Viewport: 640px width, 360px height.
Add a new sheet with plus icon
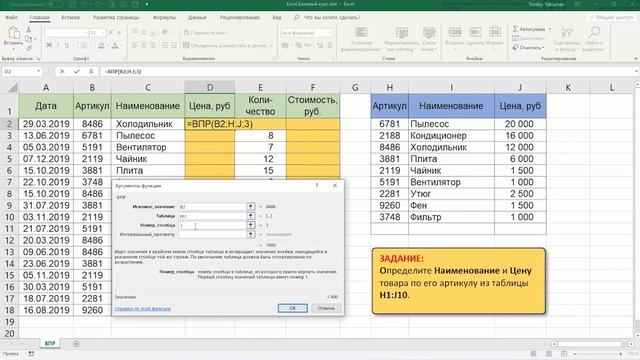pyautogui.click(x=76, y=344)
